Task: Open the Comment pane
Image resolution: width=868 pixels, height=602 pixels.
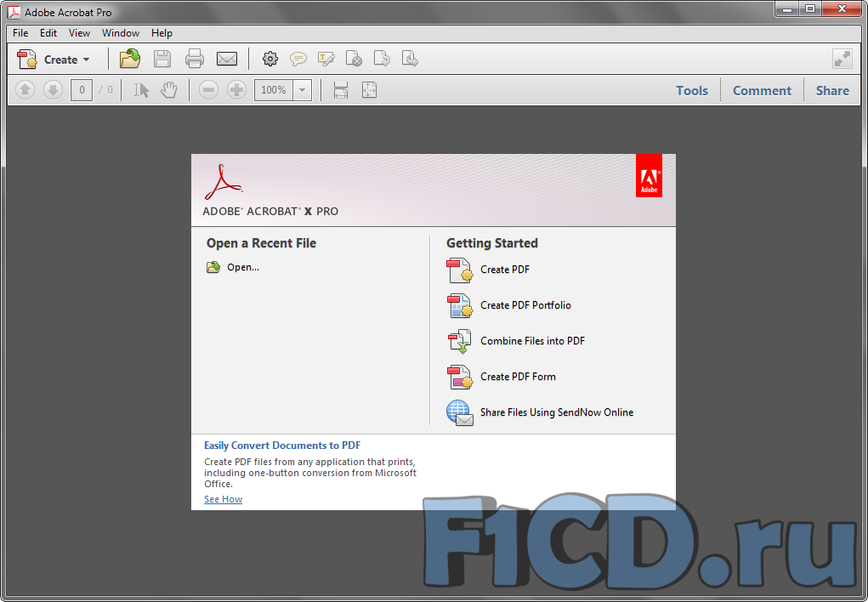Action: (762, 91)
